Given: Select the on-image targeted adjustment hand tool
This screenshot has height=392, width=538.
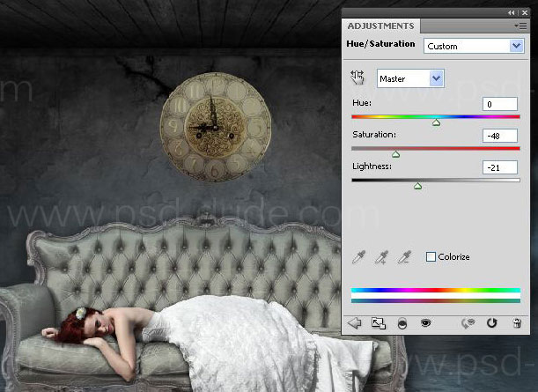Looking at the screenshot, I should coord(357,78).
